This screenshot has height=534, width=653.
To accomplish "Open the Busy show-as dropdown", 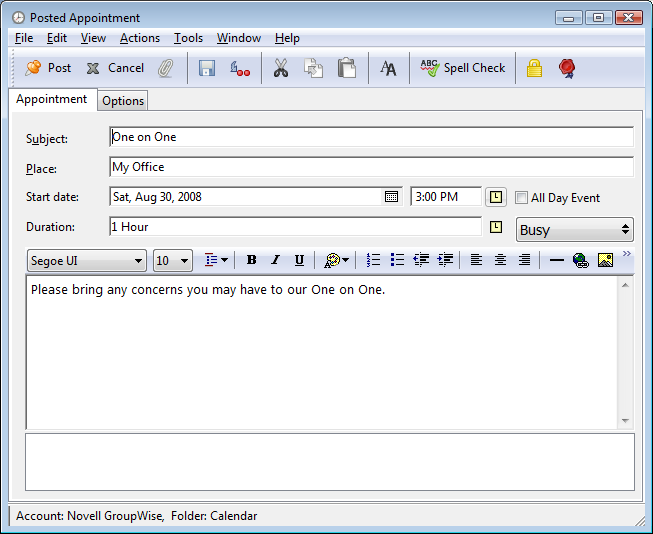I will pos(575,230).
